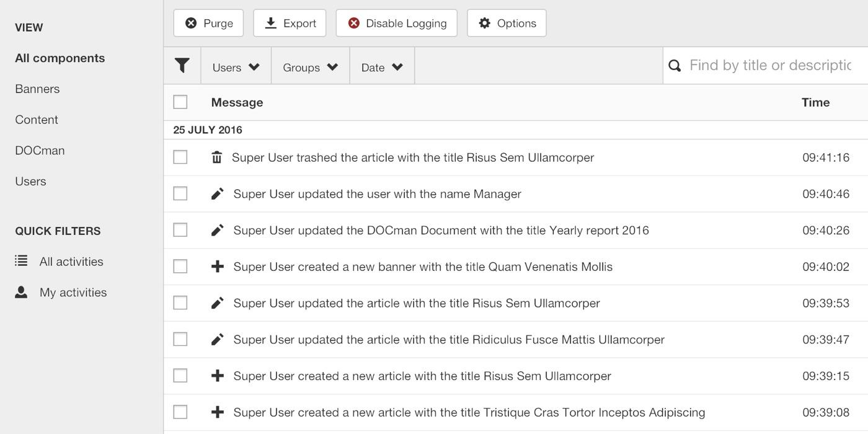Viewport: 868px width, 434px height.
Task: Check the box for the 09:41:16 trashed article
Action: click(x=180, y=157)
